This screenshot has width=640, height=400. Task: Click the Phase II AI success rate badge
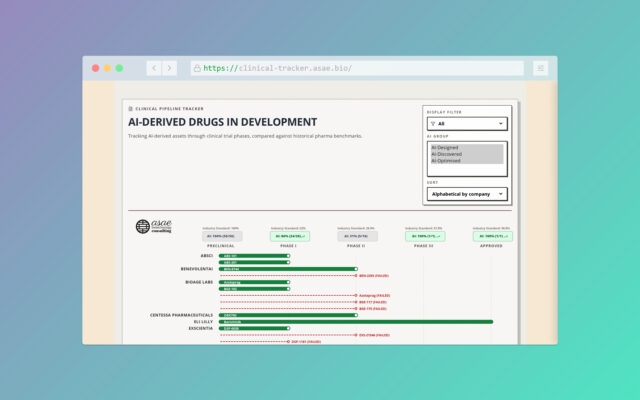[x=357, y=236]
